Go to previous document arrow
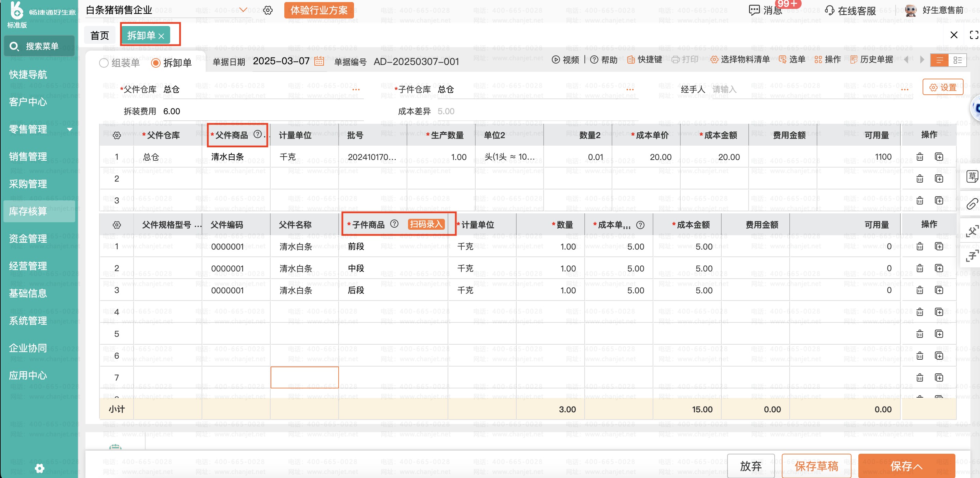Image resolution: width=980 pixels, height=478 pixels. (x=907, y=59)
